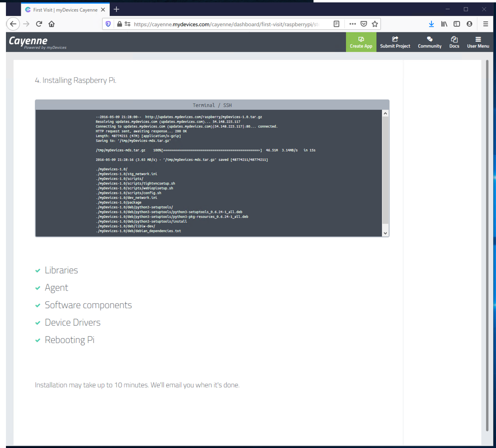Close the First Visit myDevices Cayenne tab
496x448 pixels.
click(x=103, y=10)
